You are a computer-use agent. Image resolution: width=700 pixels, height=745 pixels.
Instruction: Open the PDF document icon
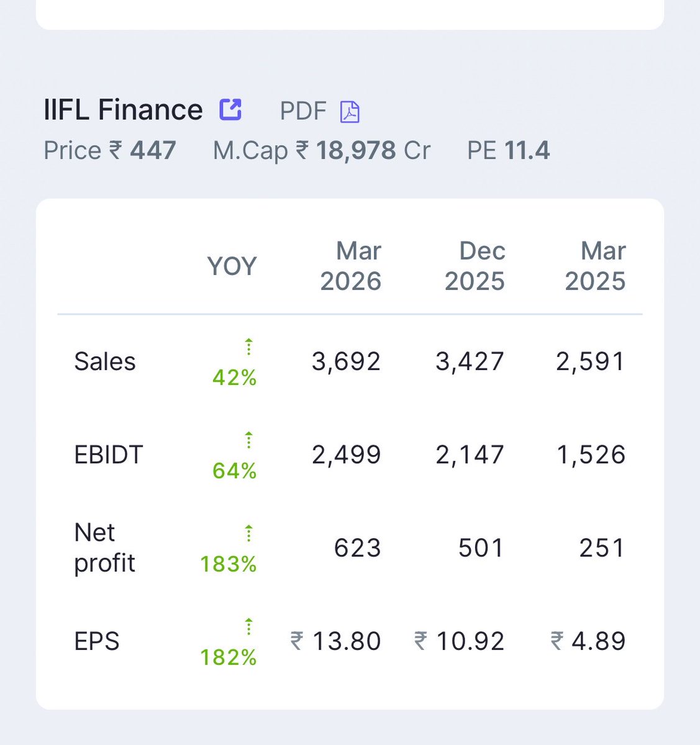350,112
